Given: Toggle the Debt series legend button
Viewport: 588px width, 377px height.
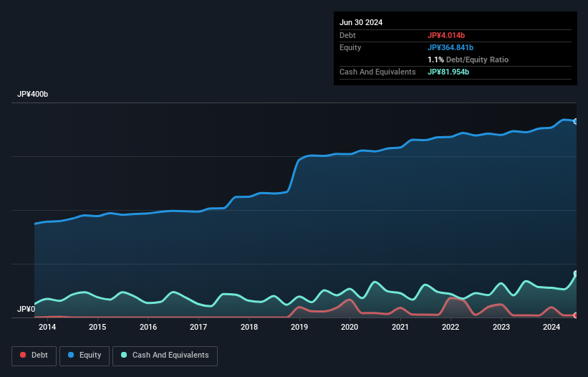Looking at the screenshot, I should click(33, 355).
